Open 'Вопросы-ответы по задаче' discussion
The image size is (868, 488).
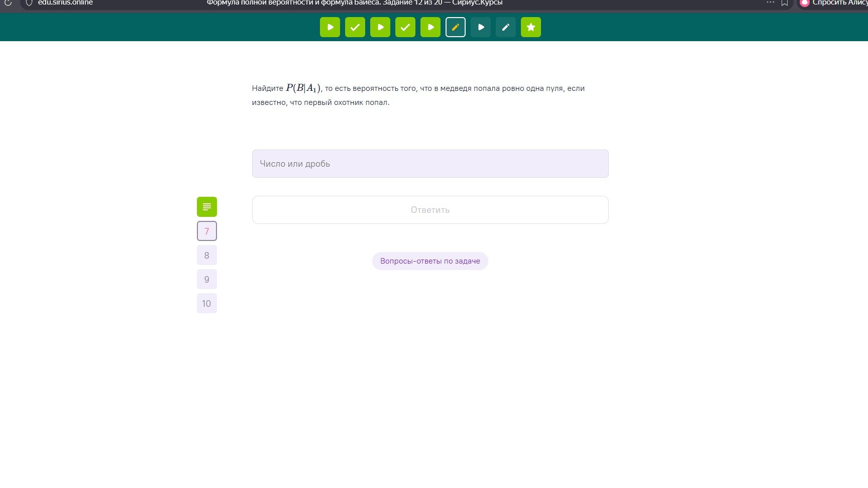[430, 261]
